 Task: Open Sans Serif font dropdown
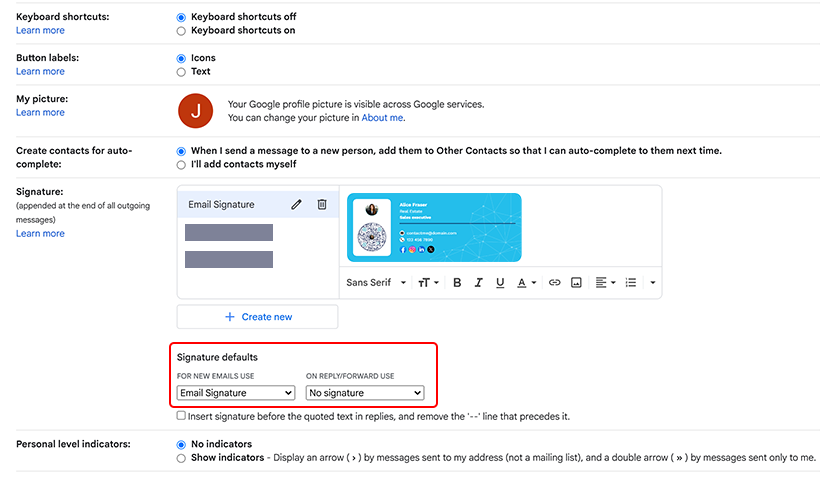[x=376, y=283]
